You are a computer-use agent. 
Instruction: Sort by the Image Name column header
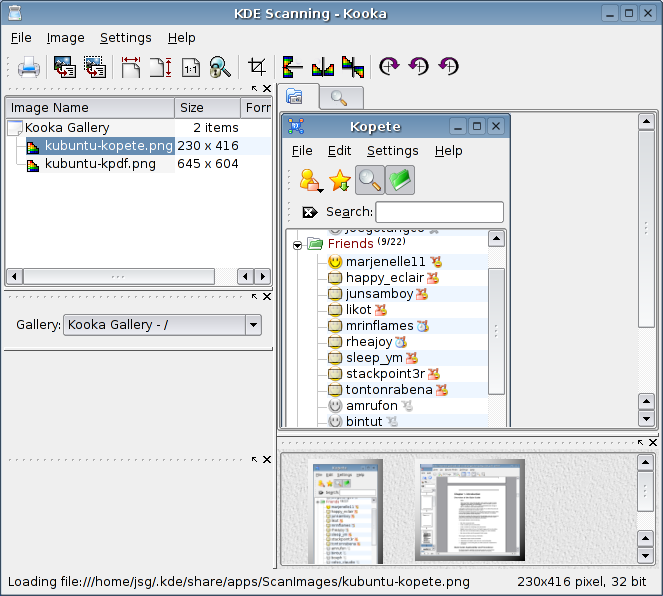click(90, 108)
